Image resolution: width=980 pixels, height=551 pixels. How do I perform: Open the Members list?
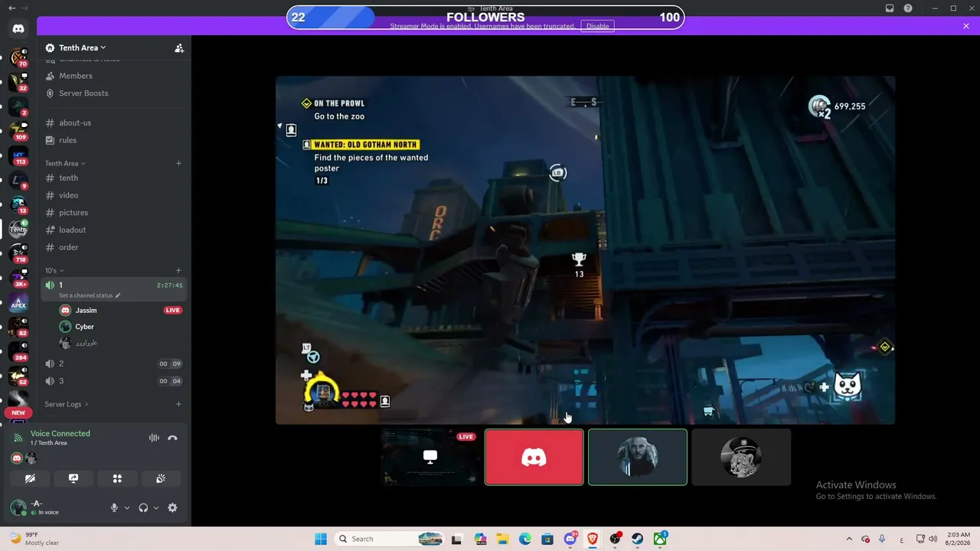(114, 76)
